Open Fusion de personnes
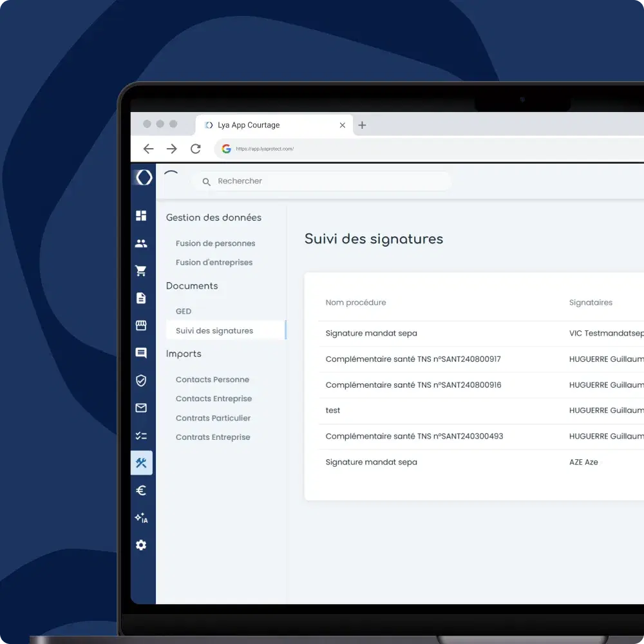The image size is (644, 644). click(215, 243)
